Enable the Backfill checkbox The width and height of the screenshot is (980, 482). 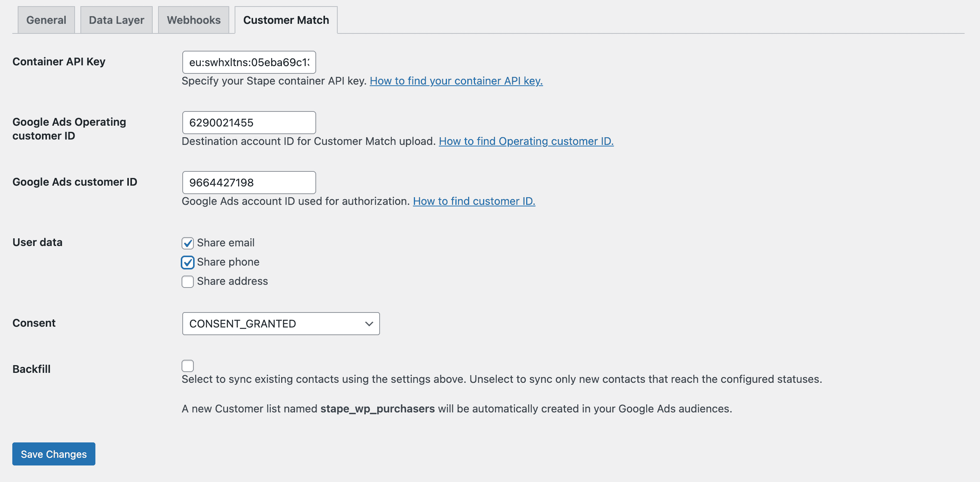[x=188, y=366]
